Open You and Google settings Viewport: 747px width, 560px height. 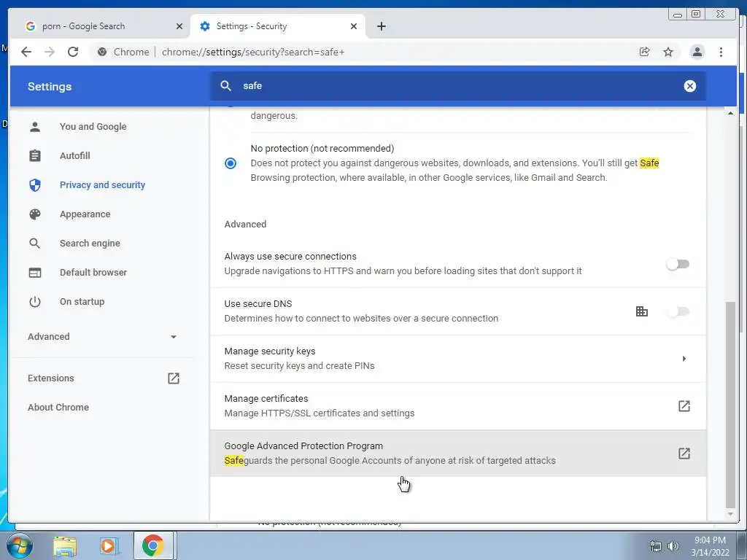[x=93, y=127]
